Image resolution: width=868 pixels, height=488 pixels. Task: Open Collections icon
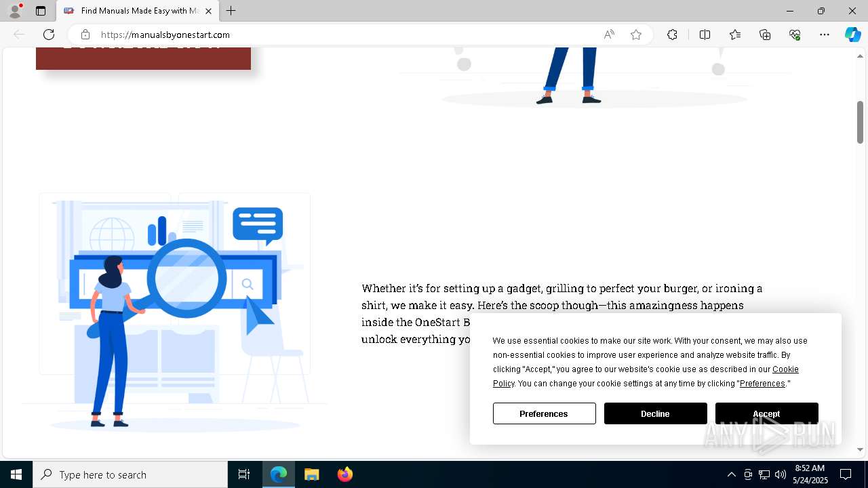[765, 35]
